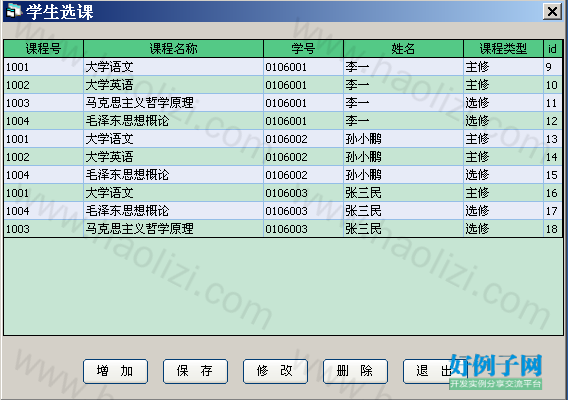
Task: Select course number 1001 in id 13 row
Action: (x=43, y=139)
